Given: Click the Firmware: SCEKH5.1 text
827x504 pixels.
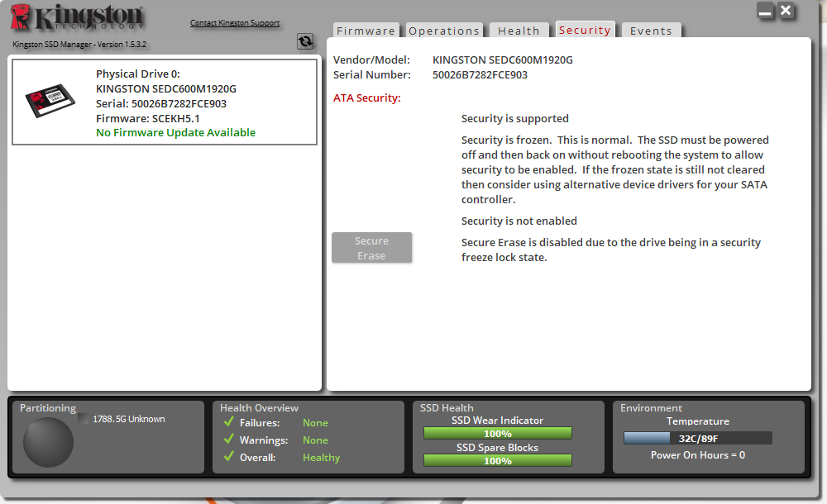Looking at the screenshot, I should click(x=148, y=118).
